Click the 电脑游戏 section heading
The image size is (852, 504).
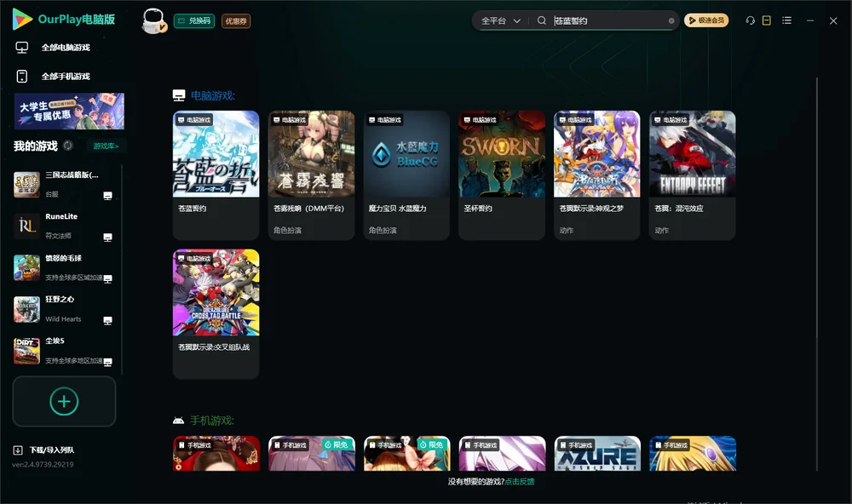212,95
